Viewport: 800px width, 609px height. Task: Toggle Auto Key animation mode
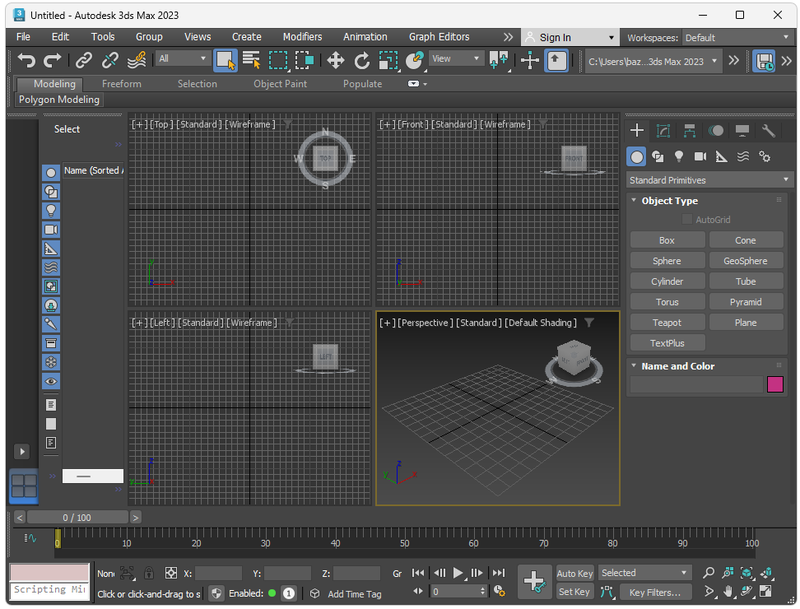point(575,573)
